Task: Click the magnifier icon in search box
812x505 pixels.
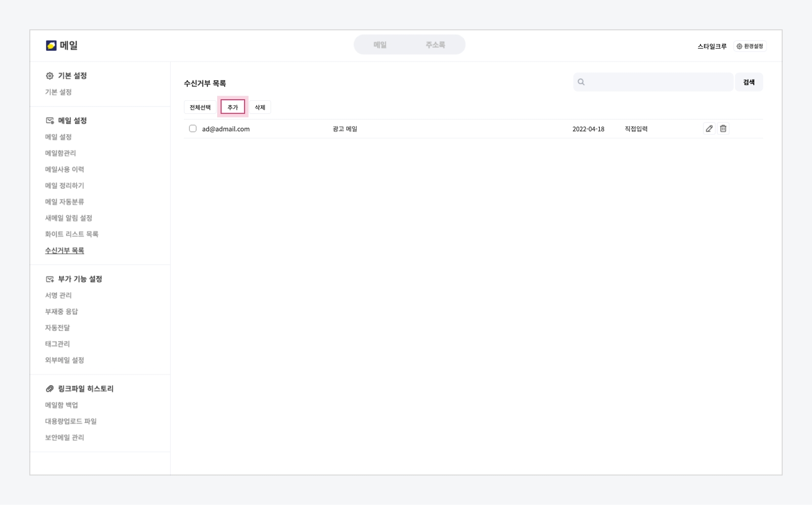Action: pos(581,82)
